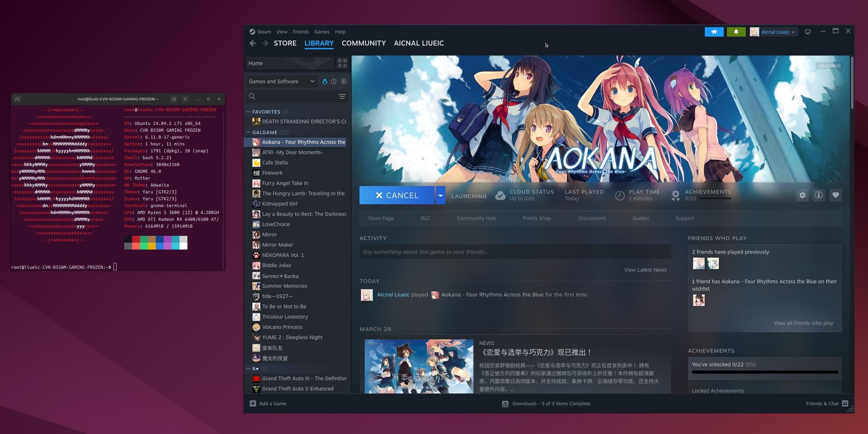Screen dimensions: 868x434
Task: Open Friends & Chat icon
Action: 845,404
